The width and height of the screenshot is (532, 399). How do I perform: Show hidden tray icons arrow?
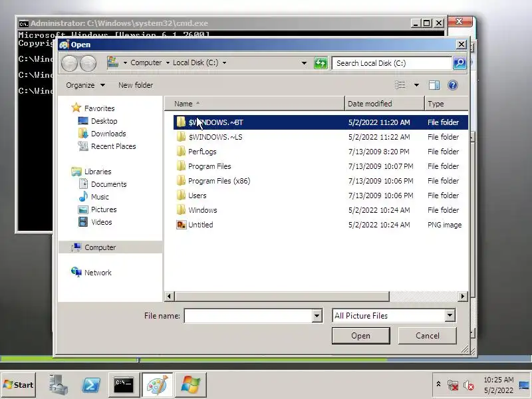coord(438,384)
